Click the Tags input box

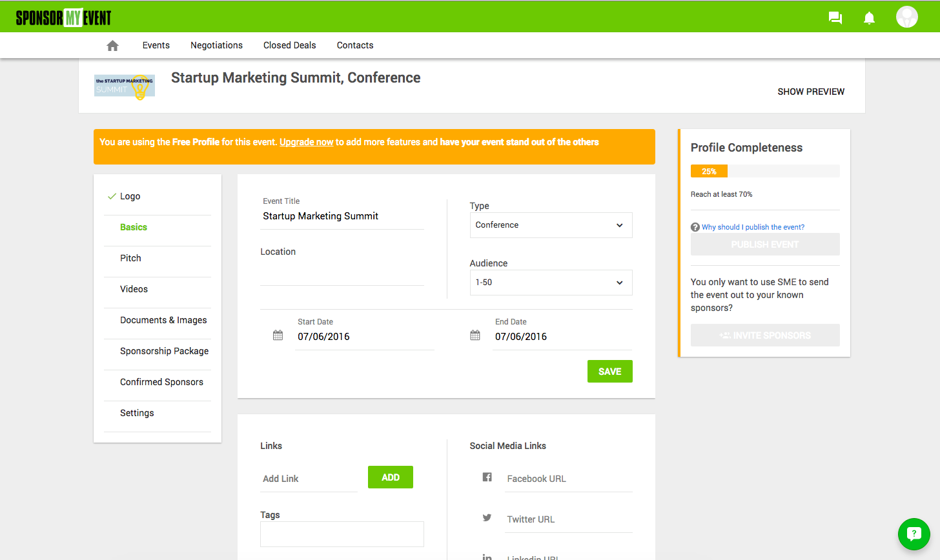click(x=342, y=534)
